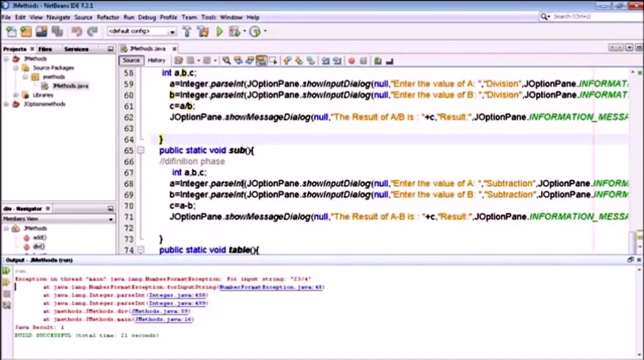644x360 pixels.
Task: Click the Start Macro Recording red circle
Action: coord(351,61)
